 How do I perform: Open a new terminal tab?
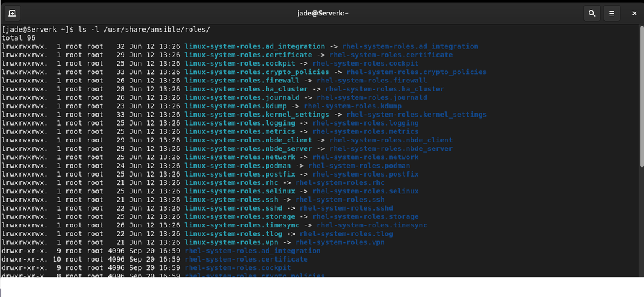pos(13,13)
